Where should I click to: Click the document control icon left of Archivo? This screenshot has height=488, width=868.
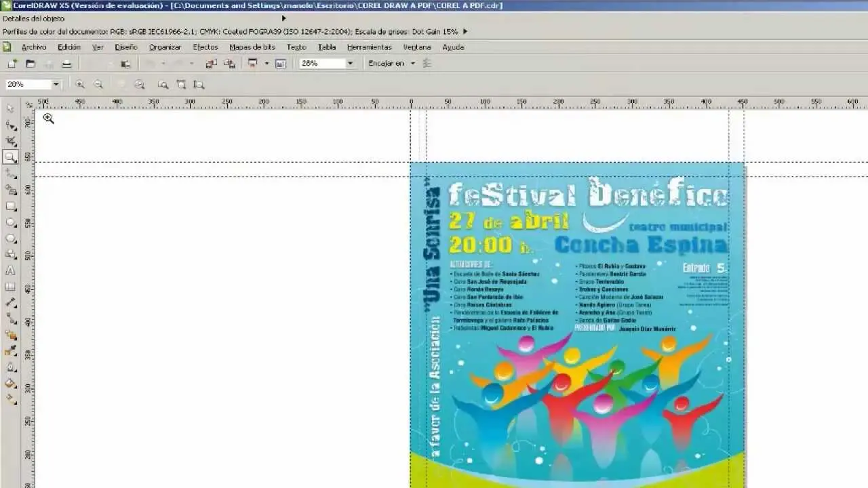point(7,47)
